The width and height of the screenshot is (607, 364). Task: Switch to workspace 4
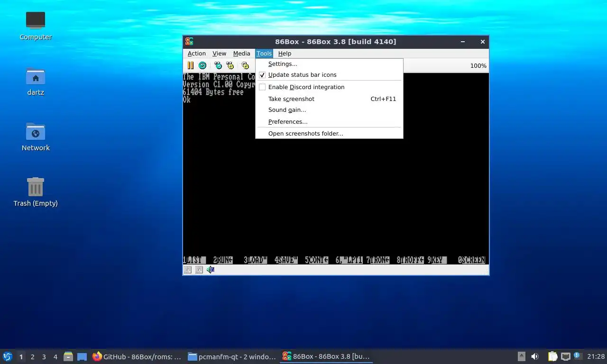(x=55, y=357)
